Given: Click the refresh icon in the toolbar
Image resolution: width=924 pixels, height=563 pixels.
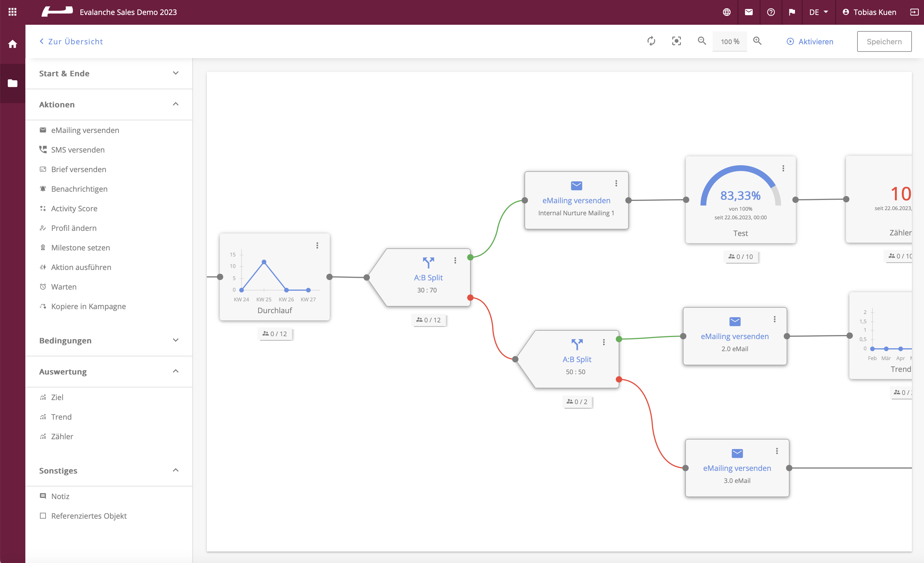Looking at the screenshot, I should coord(651,41).
